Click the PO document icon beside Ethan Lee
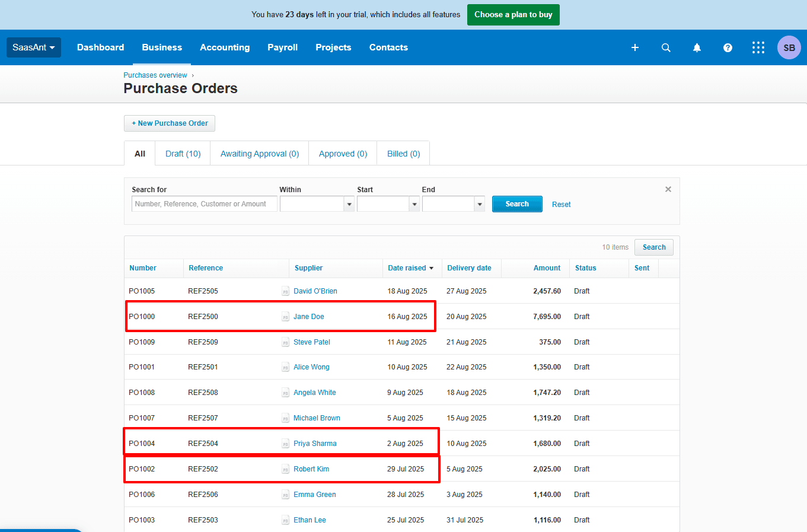This screenshot has height=532, width=807. pos(285,520)
